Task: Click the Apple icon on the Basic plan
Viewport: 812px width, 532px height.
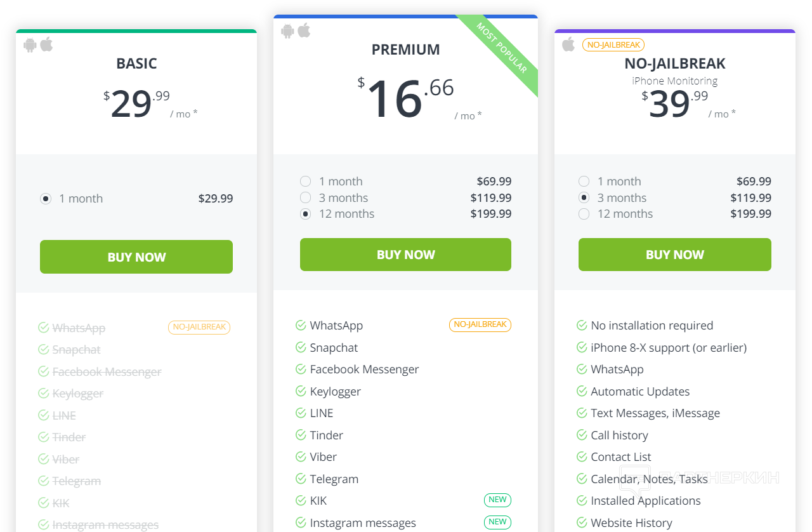Action: pyautogui.click(x=46, y=44)
